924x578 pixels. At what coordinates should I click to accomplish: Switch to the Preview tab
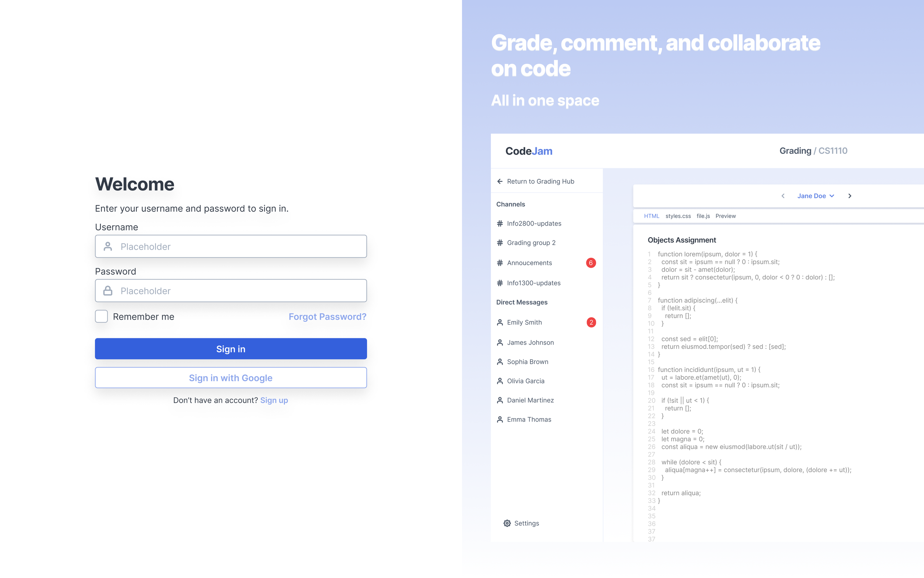coord(726,216)
